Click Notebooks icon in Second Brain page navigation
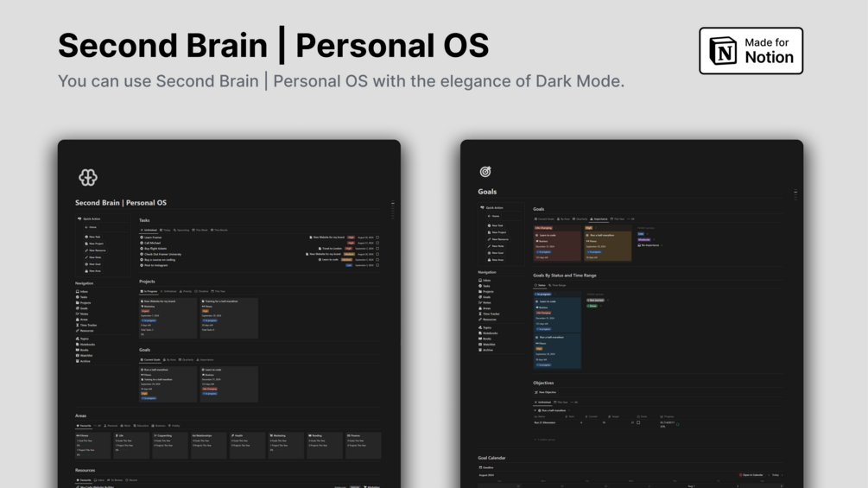 coord(78,344)
